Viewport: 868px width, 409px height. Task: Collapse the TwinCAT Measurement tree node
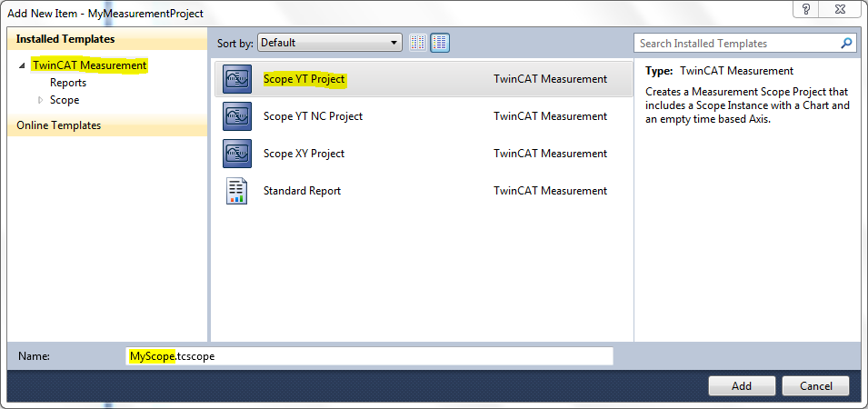click(22, 65)
